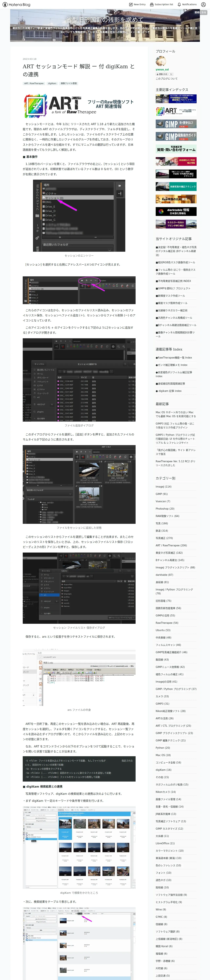Open 相対RGB色マスク画像作成ツール link

coord(175,262)
